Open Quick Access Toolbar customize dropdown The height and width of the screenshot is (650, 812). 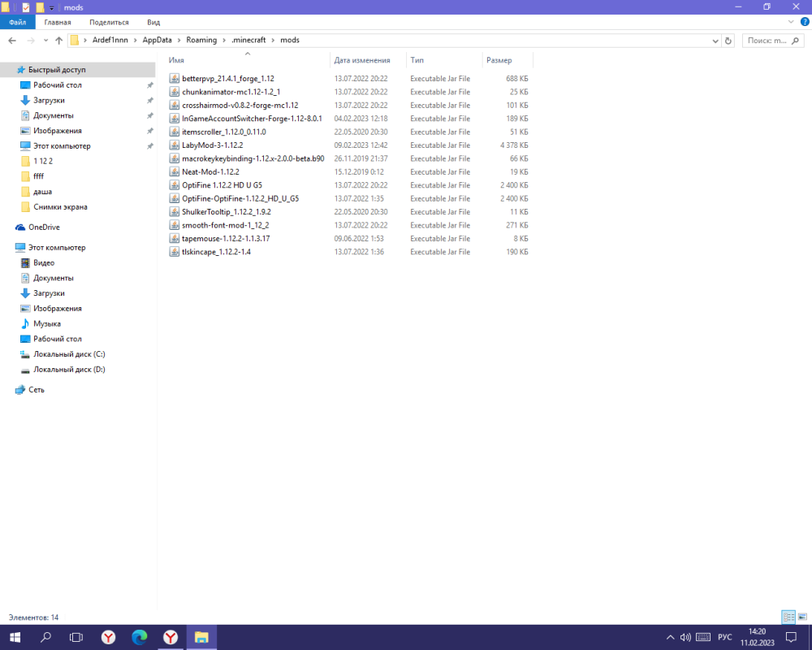pos(51,8)
